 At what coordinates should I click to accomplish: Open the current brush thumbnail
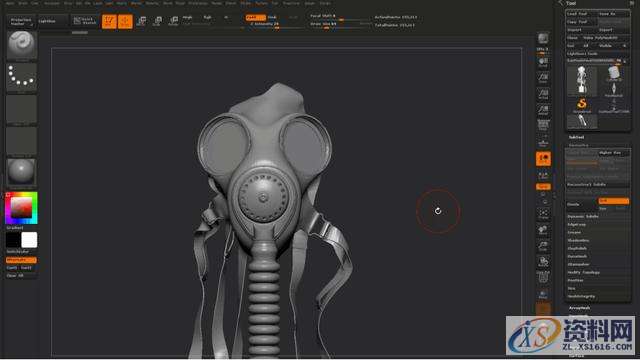tap(22, 45)
